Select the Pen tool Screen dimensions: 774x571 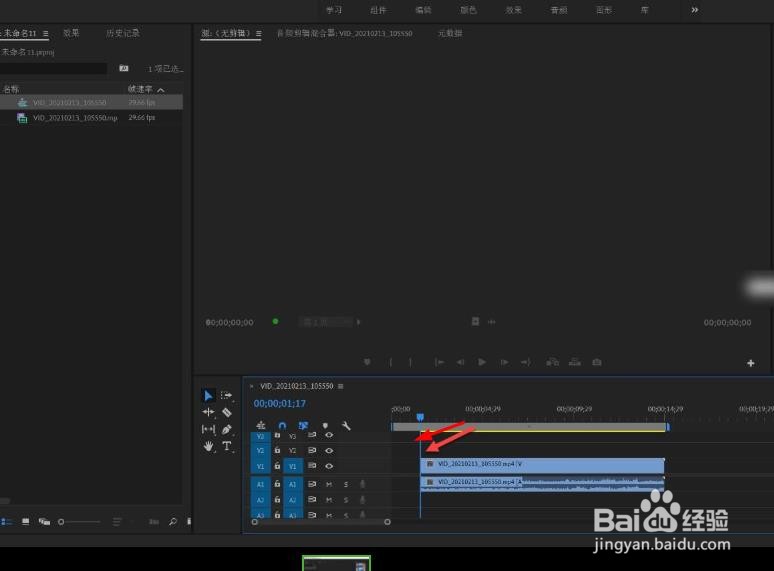[x=227, y=429]
